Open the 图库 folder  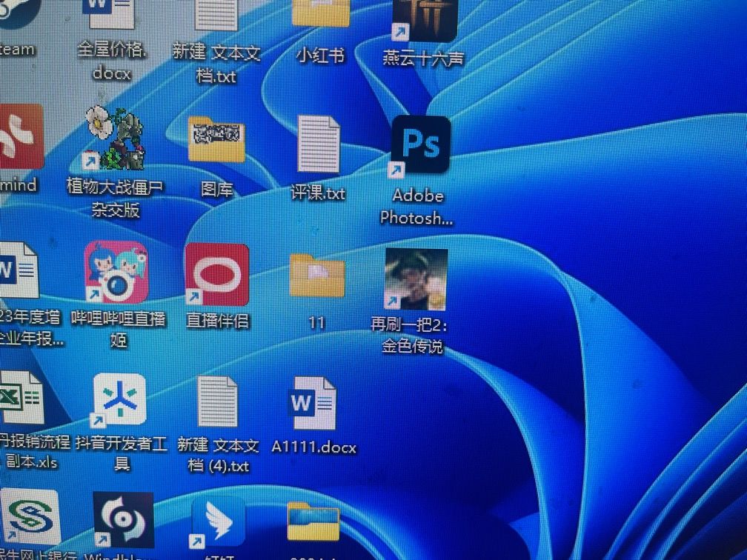(x=216, y=140)
